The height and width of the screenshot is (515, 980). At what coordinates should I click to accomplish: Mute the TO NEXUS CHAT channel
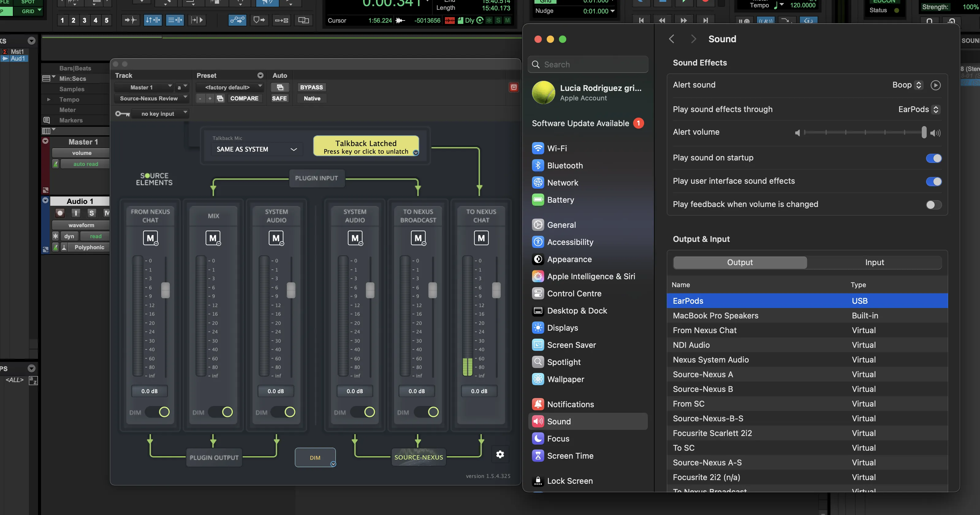click(x=481, y=238)
